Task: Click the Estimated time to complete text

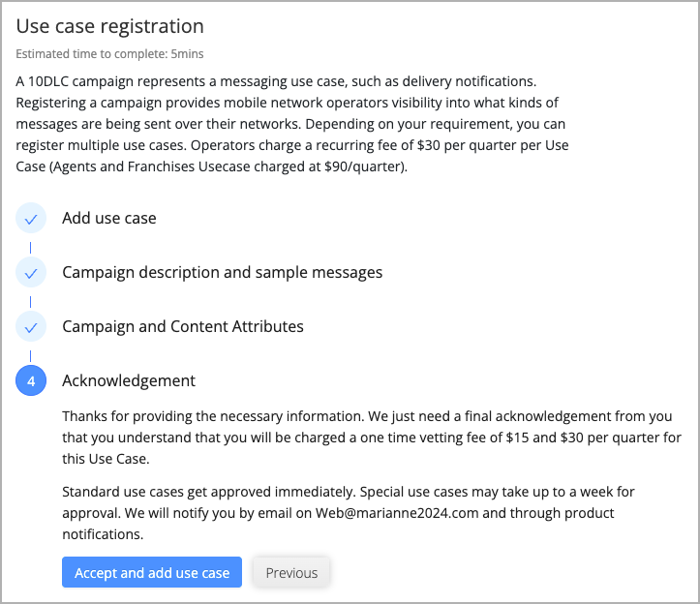Action: click(109, 54)
